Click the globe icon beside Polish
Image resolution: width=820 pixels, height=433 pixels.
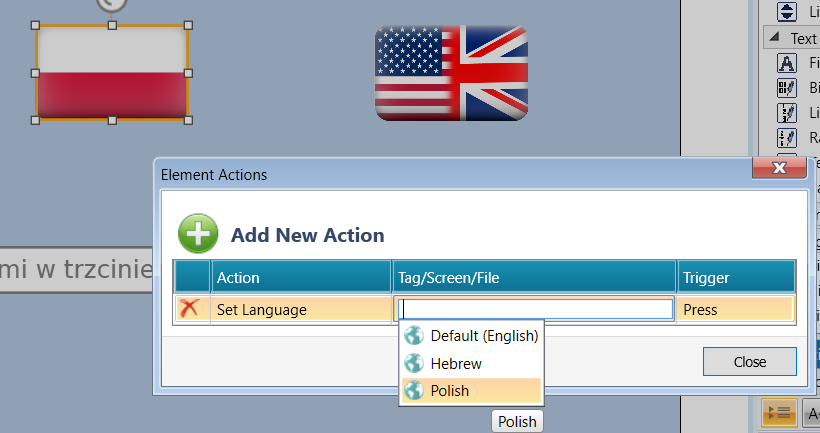pyautogui.click(x=414, y=390)
